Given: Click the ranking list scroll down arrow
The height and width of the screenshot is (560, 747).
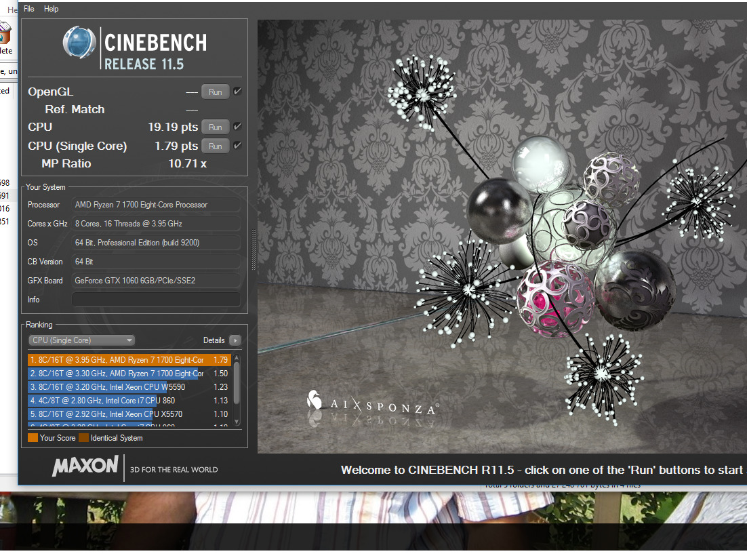Looking at the screenshot, I should click(x=237, y=422).
